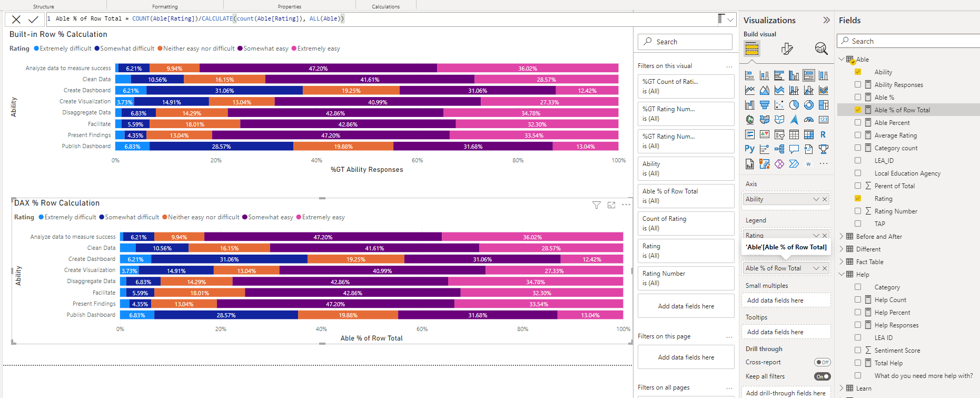Image resolution: width=980 pixels, height=398 pixels.
Task: Open the Ability axis field dropdown arrow
Action: coord(816,199)
